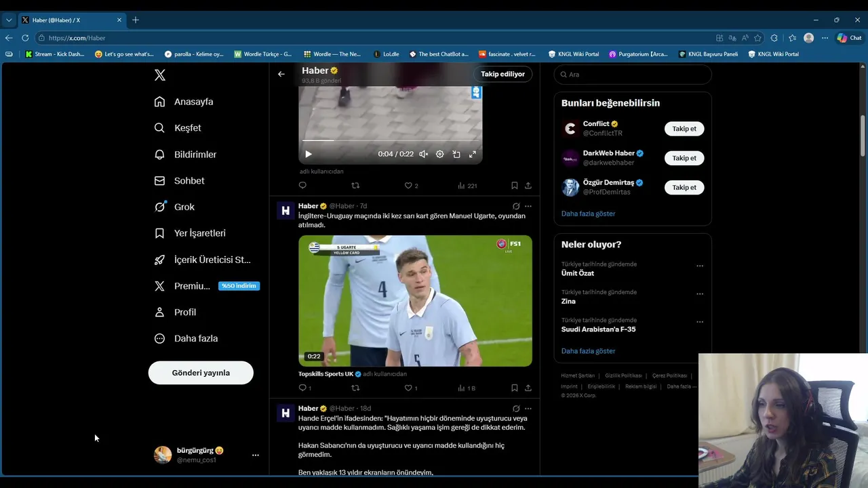Screen dimensions: 868x488
Task: Like the Ugarte post
Action: tap(411, 388)
